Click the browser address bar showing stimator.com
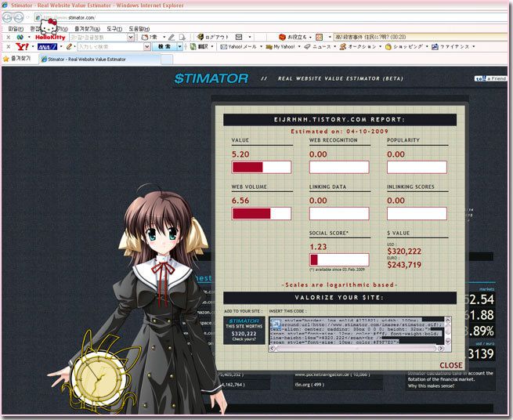 pos(270,17)
